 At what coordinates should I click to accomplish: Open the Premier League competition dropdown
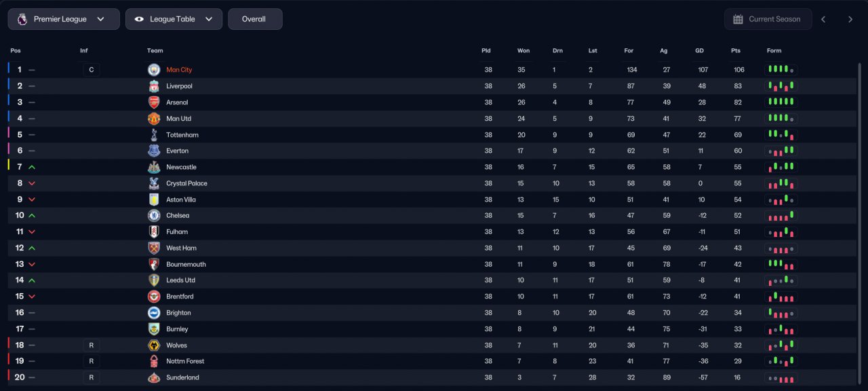click(64, 19)
